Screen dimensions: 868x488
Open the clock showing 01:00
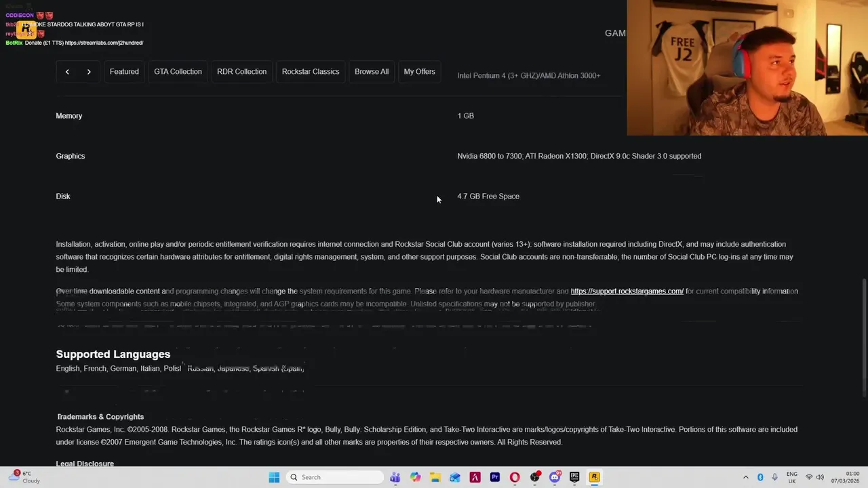click(x=844, y=477)
